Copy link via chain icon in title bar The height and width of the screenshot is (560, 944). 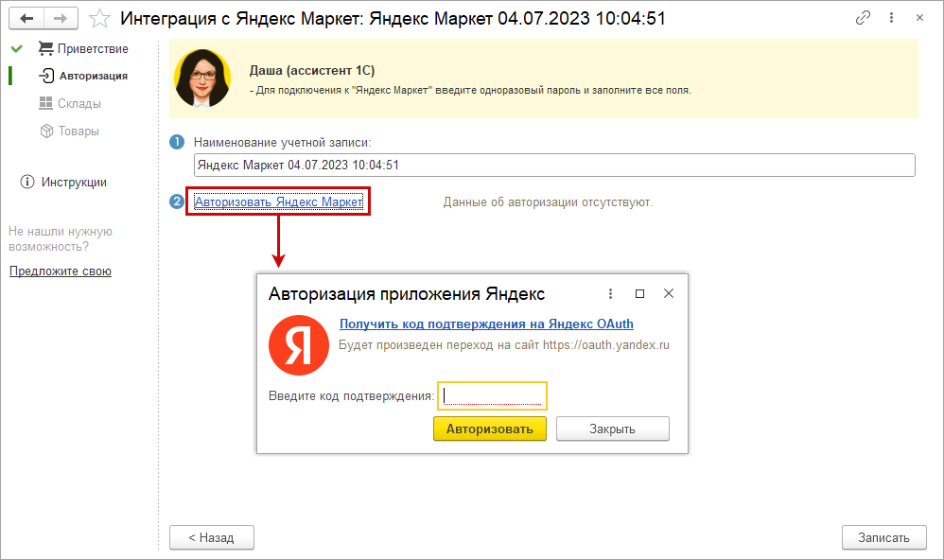click(863, 18)
